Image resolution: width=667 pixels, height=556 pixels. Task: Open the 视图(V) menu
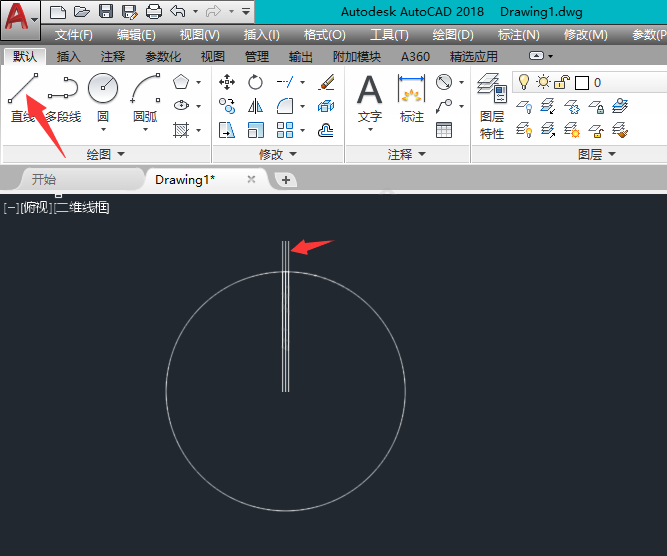200,35
